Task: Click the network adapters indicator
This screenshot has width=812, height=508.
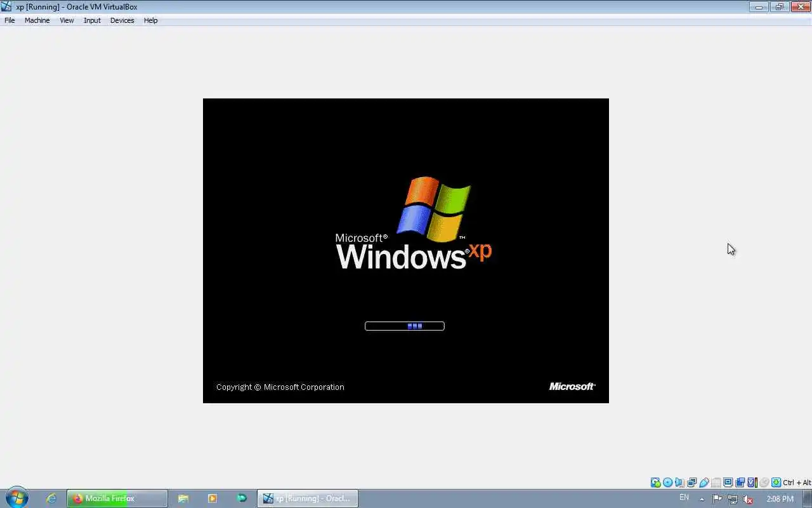Action: coord(691,483)
